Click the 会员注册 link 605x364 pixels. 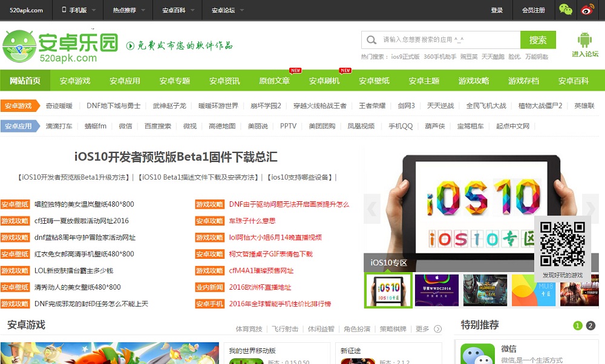point(534,10)
